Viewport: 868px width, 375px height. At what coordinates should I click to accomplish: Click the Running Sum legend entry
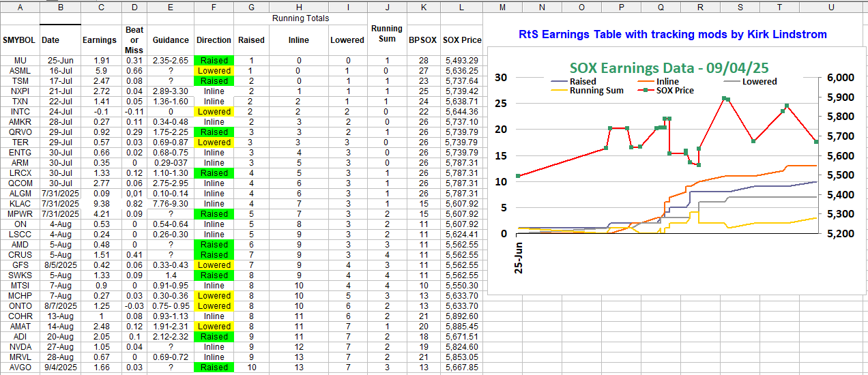596,90
